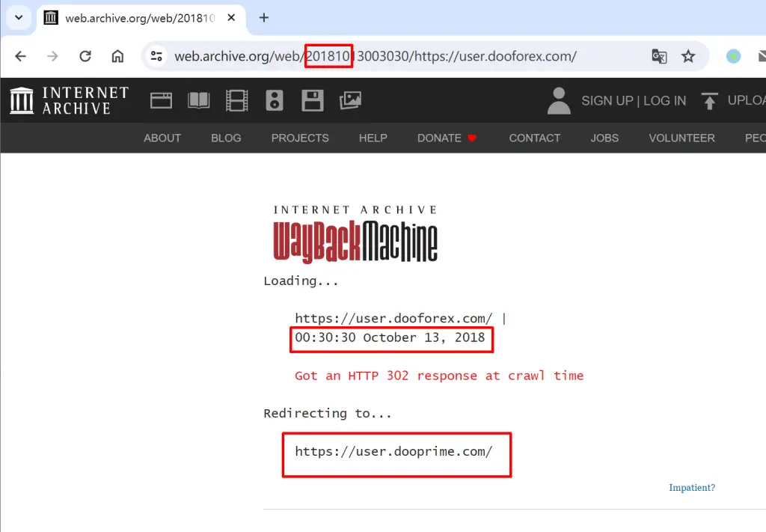The image size is (766, 532).
Task: Open the ABOUT menu item
Action: pyautogui.click(x=162, y=138)
